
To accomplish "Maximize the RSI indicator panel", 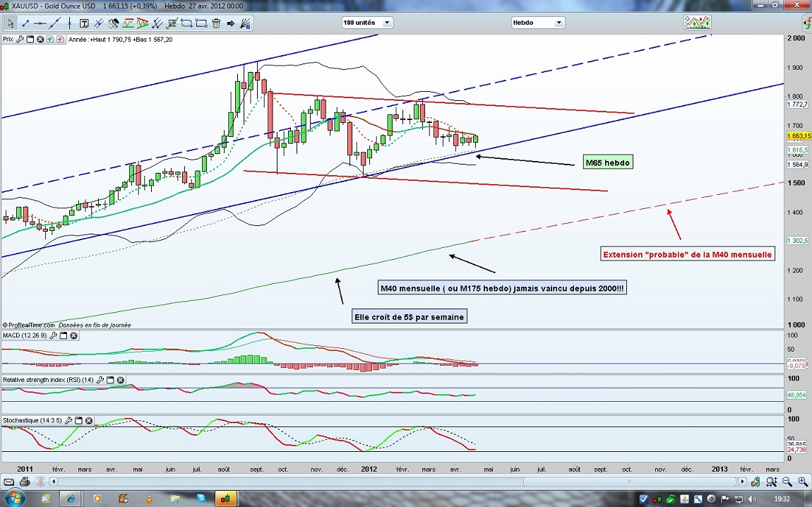I will pyautogui.click(x=110, y=380).
